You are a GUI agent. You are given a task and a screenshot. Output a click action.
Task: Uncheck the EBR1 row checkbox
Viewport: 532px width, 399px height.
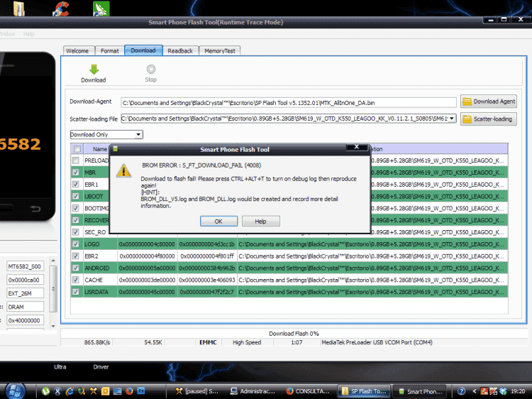point(76,184)
